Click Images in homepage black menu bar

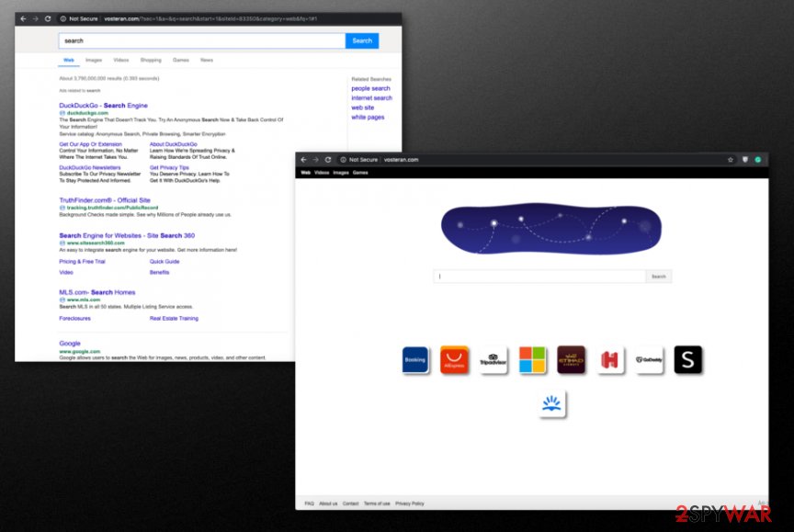pyautogui.click(x=341, y=173)
